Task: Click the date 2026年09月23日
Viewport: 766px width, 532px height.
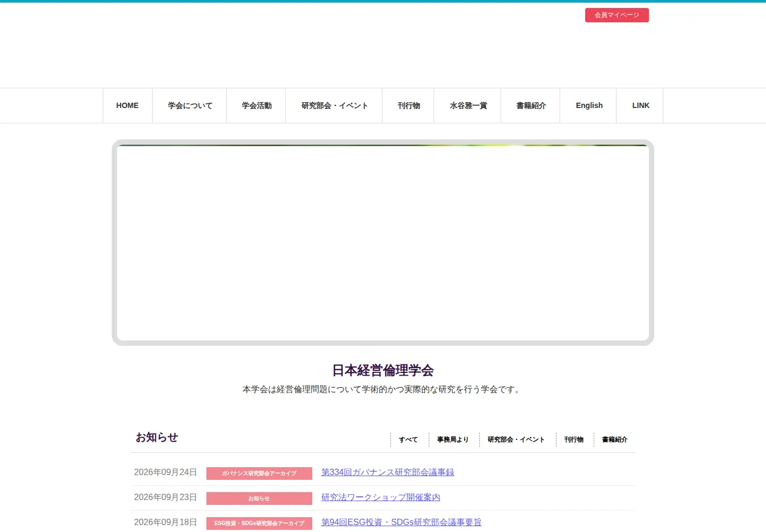Action: 165,497
